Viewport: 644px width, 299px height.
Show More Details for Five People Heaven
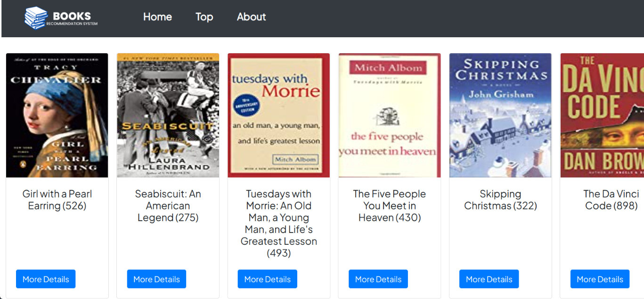pos(378,279)
